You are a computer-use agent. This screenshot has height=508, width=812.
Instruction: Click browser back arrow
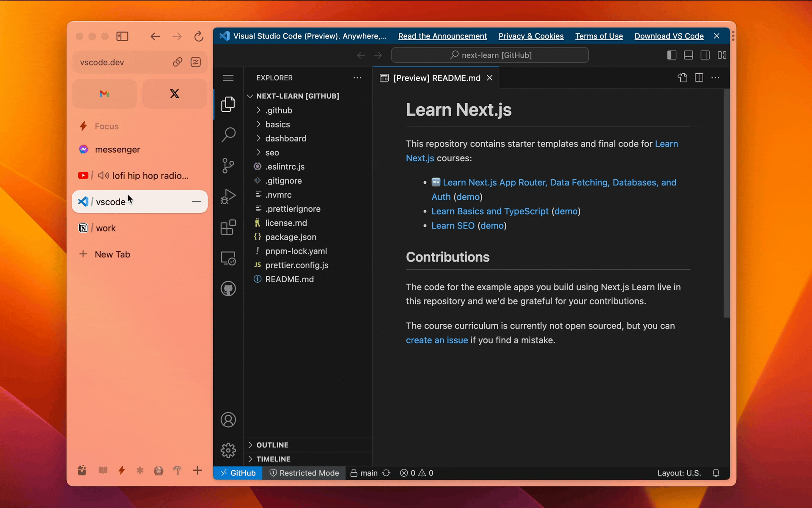click(155, 36)
